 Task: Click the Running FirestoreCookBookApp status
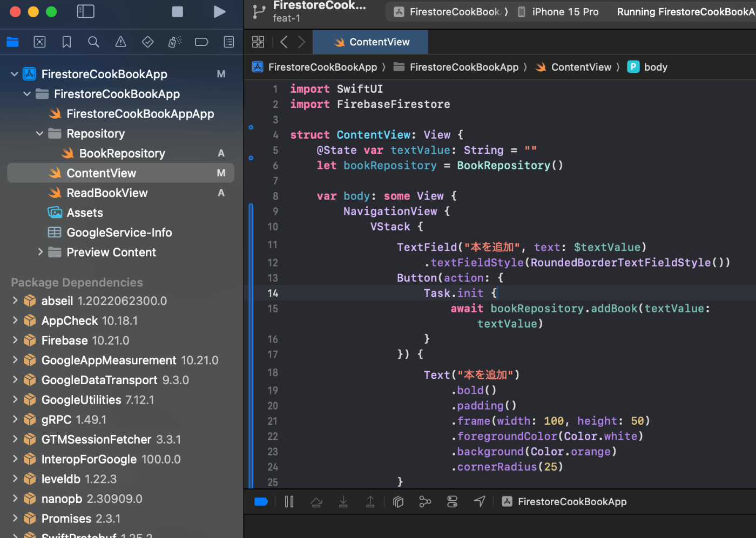[686, 12]
